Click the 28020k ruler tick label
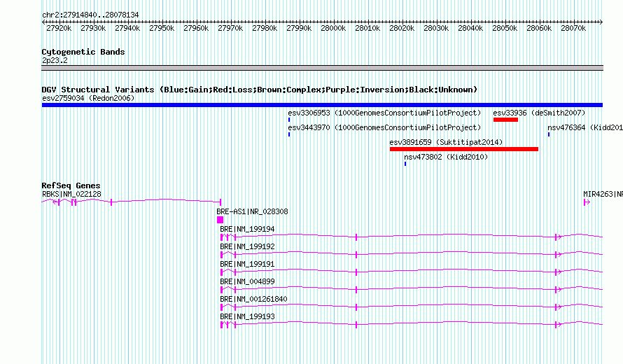The height and width of the screenshot is (364, 623). coord(402,28)
